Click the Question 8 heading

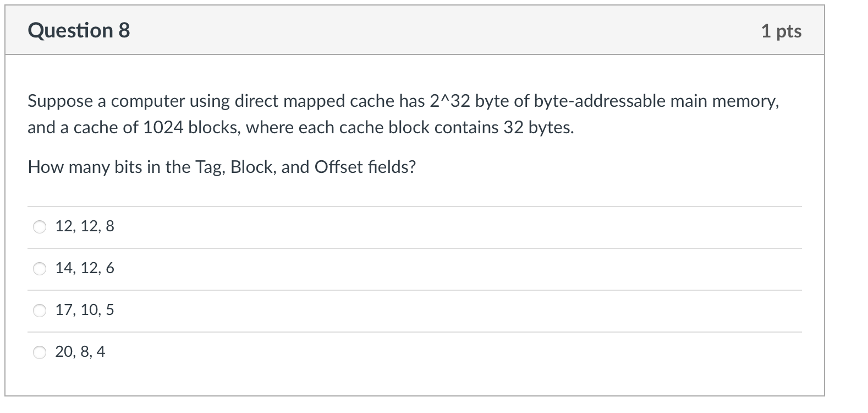coord(79,30)
